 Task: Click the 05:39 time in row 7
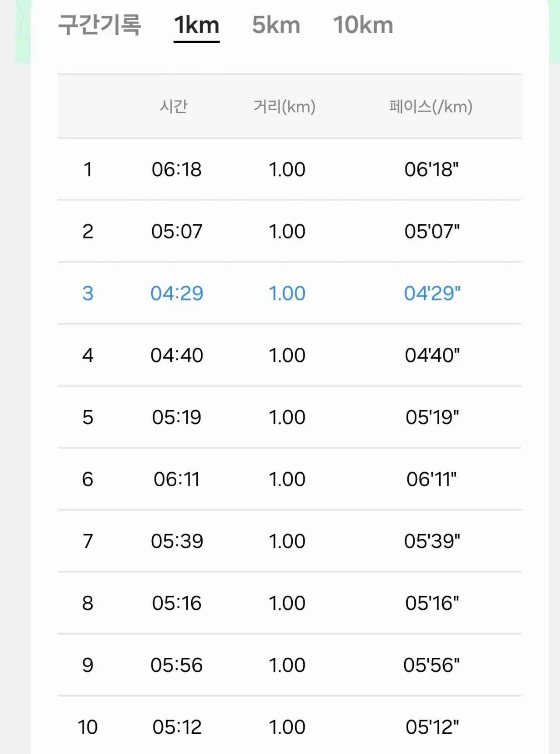coord(177,541)
